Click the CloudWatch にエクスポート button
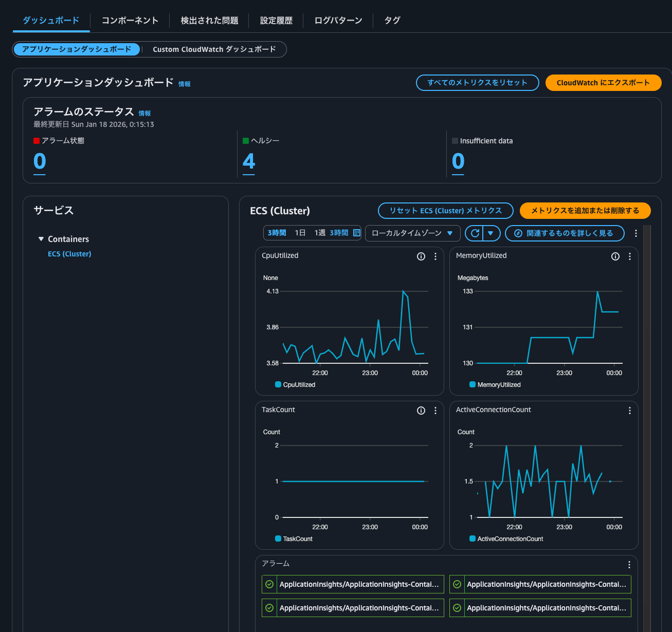The height and width of the screenshot is (632, 672). coord(603,83)
